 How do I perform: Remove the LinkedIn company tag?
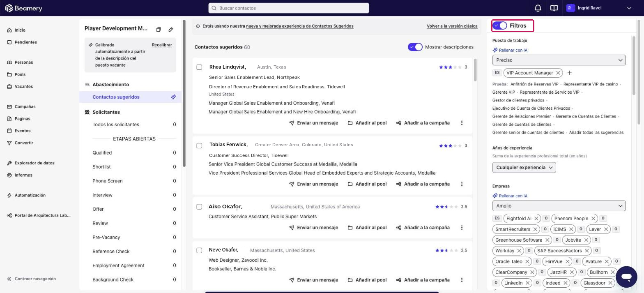point(527,283)
